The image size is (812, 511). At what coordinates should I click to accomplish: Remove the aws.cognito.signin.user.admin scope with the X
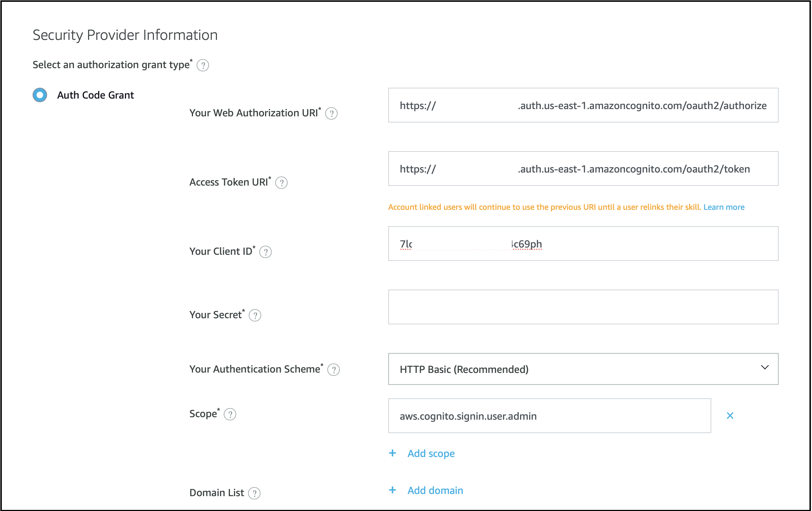[x=730, y=416]
